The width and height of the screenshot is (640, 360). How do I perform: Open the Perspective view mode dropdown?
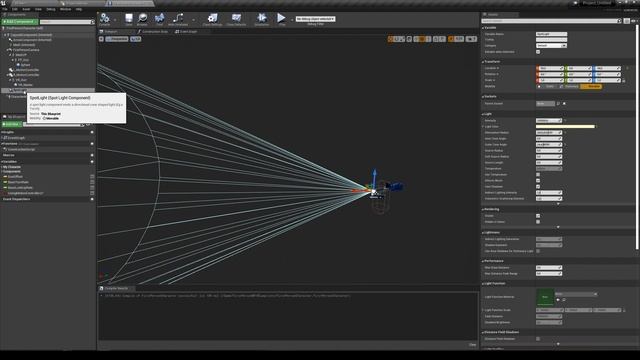[x=117, y=39]
